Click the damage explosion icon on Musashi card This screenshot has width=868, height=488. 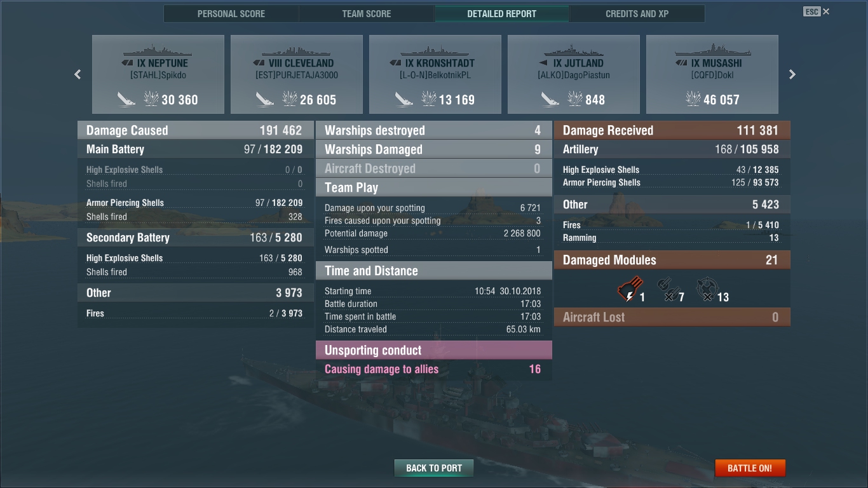click(693, 99)
